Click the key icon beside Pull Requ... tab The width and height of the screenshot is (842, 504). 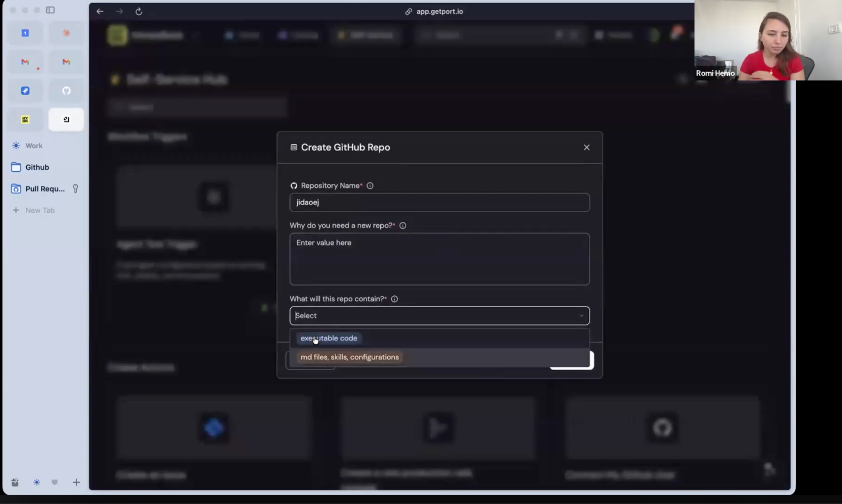pos(76,189)
